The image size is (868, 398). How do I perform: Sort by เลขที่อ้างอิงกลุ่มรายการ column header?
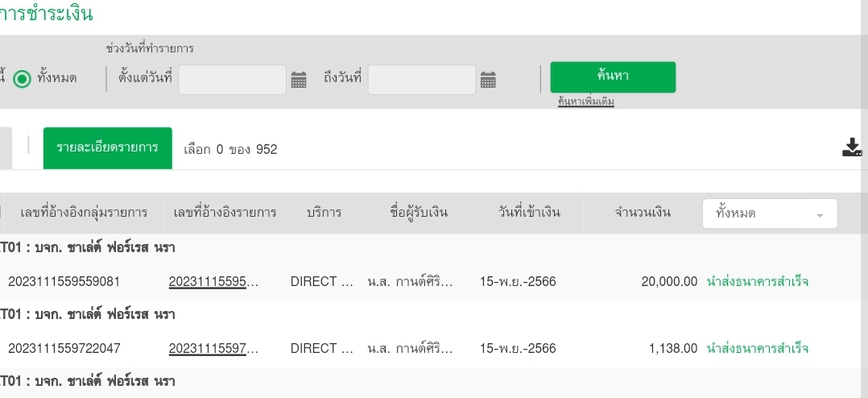click(84, 213)
